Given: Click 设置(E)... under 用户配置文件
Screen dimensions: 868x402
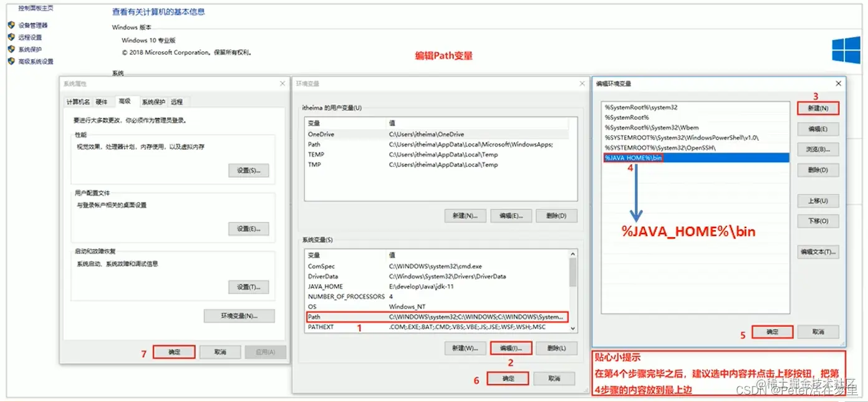Looking at the screenshot, I should [x=248, y=228].
